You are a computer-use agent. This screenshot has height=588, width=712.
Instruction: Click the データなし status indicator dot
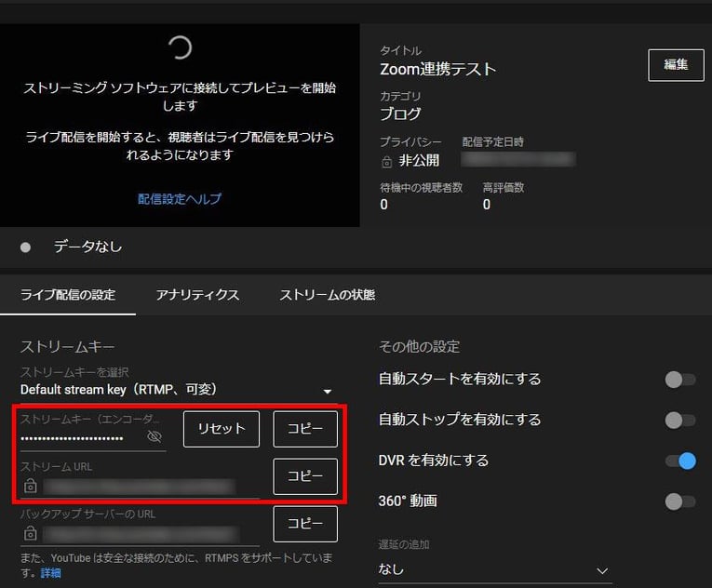pos(25,247)
